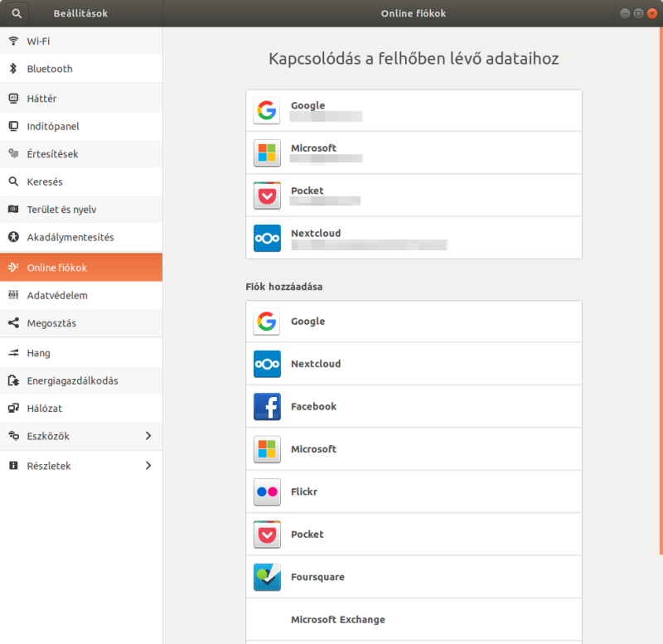The image size is (663, 644).
Task: Select Hálózat in the sidebar
Action: (81, 408)
